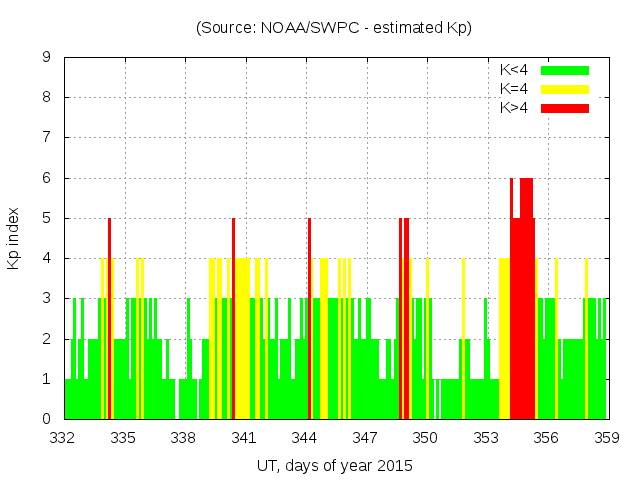This screenshot has height=480, width=640.
Task: Click the wide yellow block before day 354
Action: 504,340
